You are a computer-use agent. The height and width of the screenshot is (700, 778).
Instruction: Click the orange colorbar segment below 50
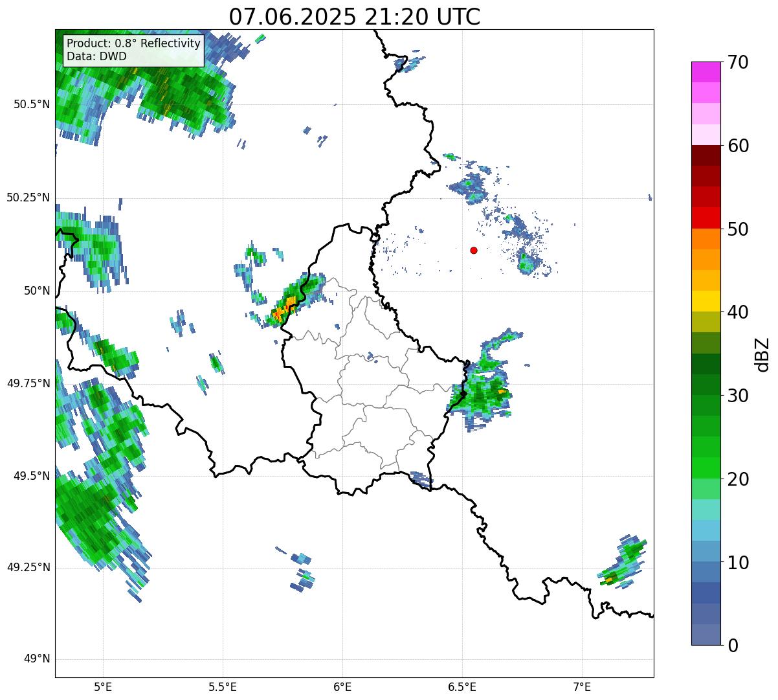[706, 239]
